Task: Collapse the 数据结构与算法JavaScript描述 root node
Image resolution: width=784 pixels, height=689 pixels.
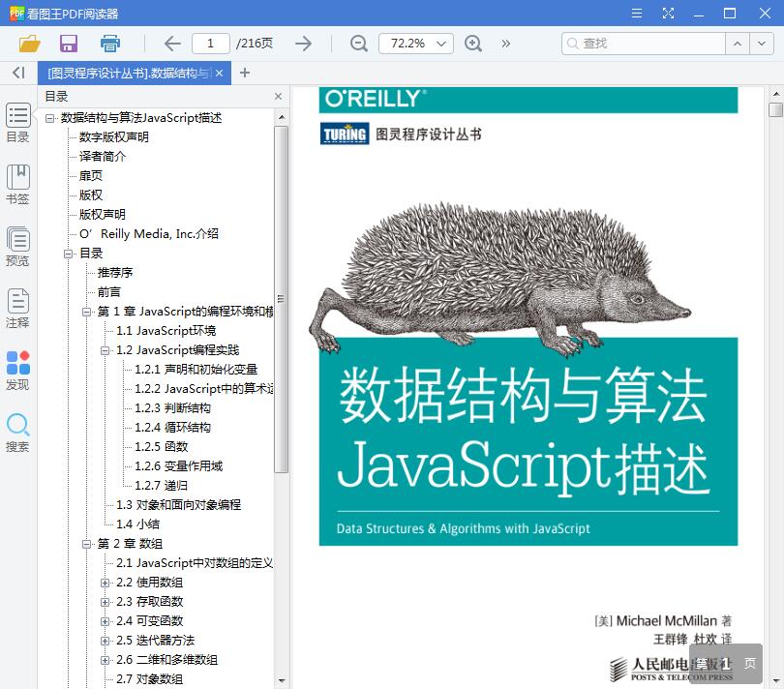Action: 49,118
